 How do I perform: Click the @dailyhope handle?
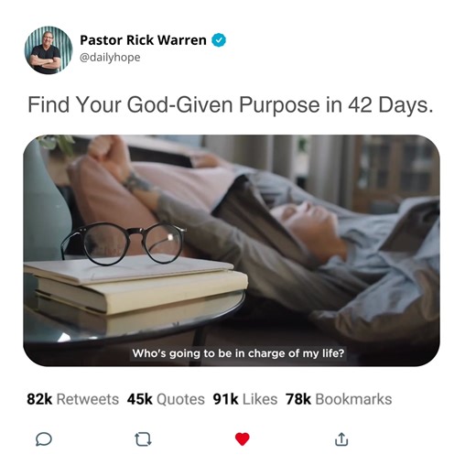tap(110, 58)
